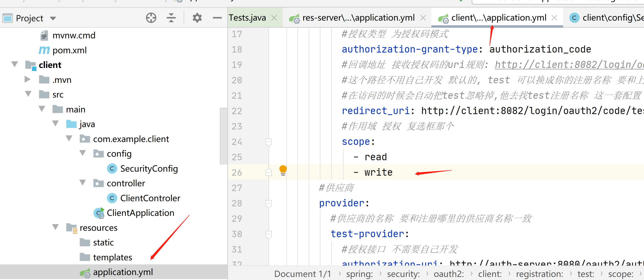The height and width of the screenshot is (280, 644).
Task: Click the collapse all icon in Project panel
Action: (171, 18)
